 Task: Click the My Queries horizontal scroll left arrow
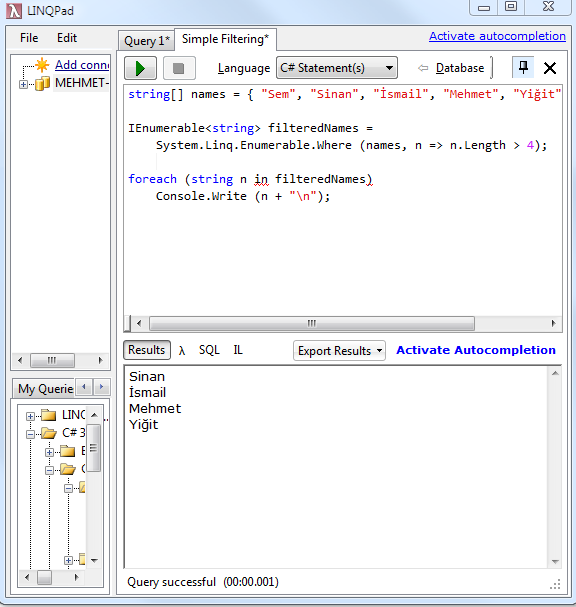(x=26, y=577)
